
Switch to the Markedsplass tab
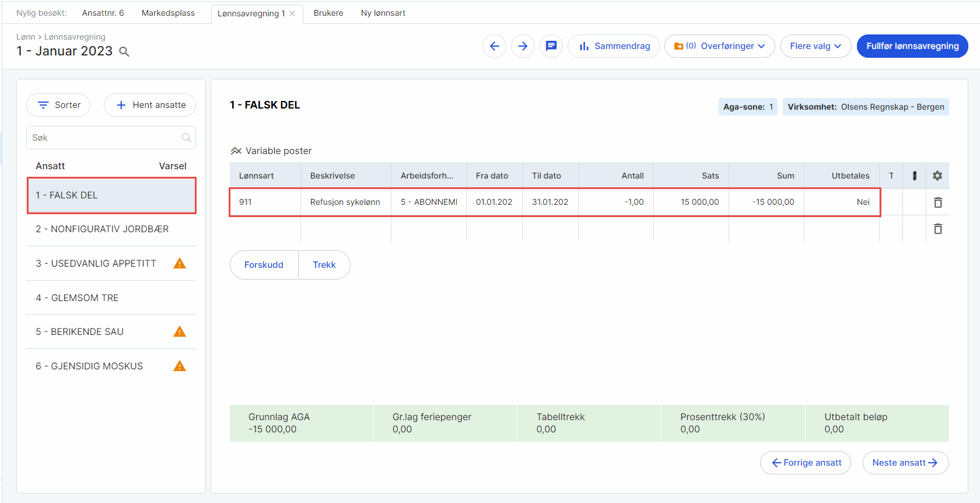point(168,13)
